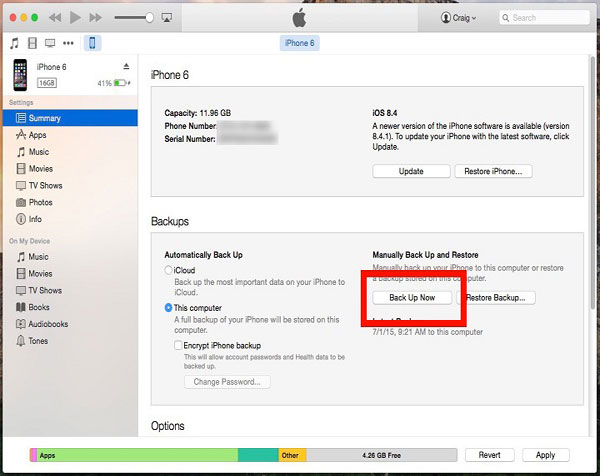This screenshot has height=476, width=600.
Task: Select the iCloud backup radio button
Action: pos(168,270)
